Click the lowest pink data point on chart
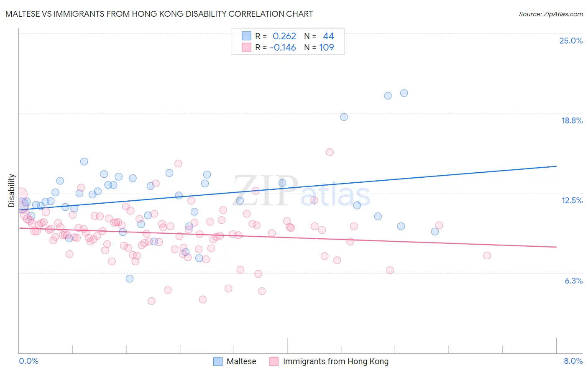The image size is (588, 373). coord(151,301)
